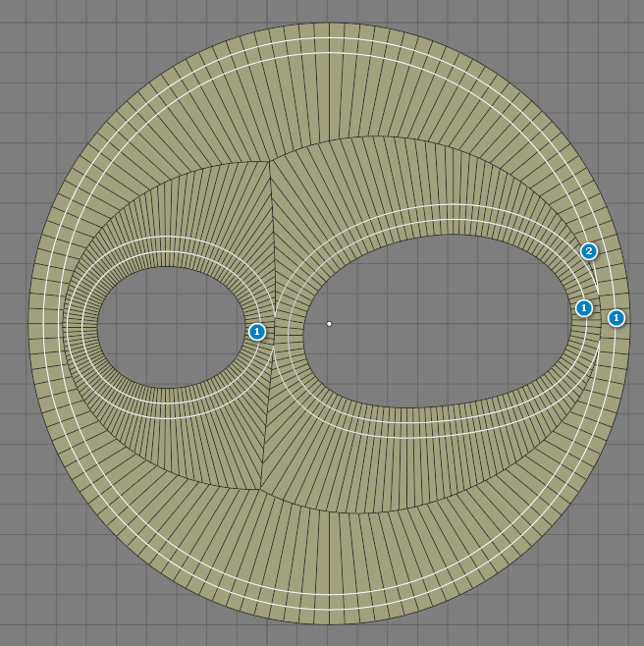
Task: Click the top vertex of the vertical seam
Action: coord(269,161)
